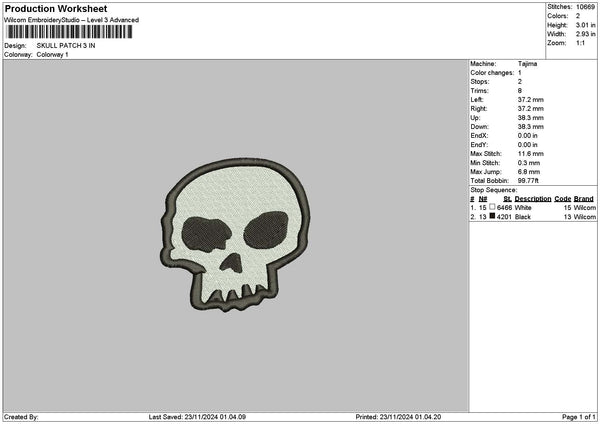
Task: Click the 'Production Worksheet' heading
Action: pyautogui.click(x=56, y=8)
